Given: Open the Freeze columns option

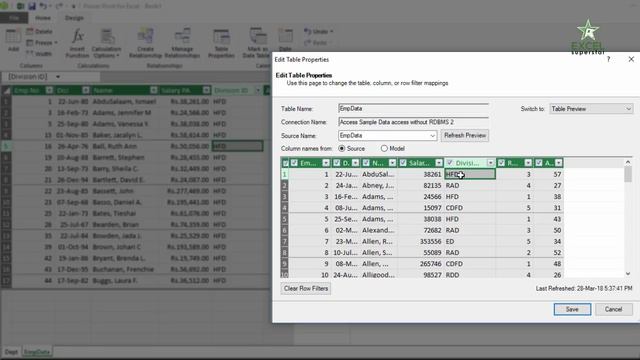Looking at the screenshot, I should [x=42, y=42].
